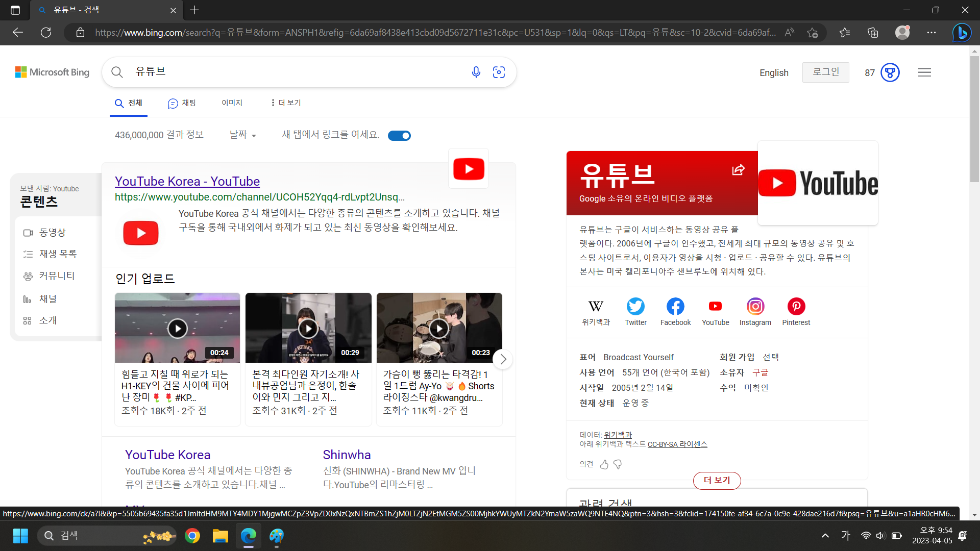The height and width of the screenshot is (551, 980).
Task: Open the Favorites list icon
Action: 844,33
